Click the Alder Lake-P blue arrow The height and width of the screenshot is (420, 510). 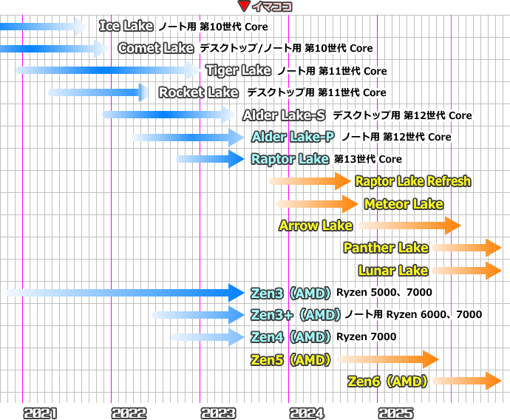pos(188,138)
